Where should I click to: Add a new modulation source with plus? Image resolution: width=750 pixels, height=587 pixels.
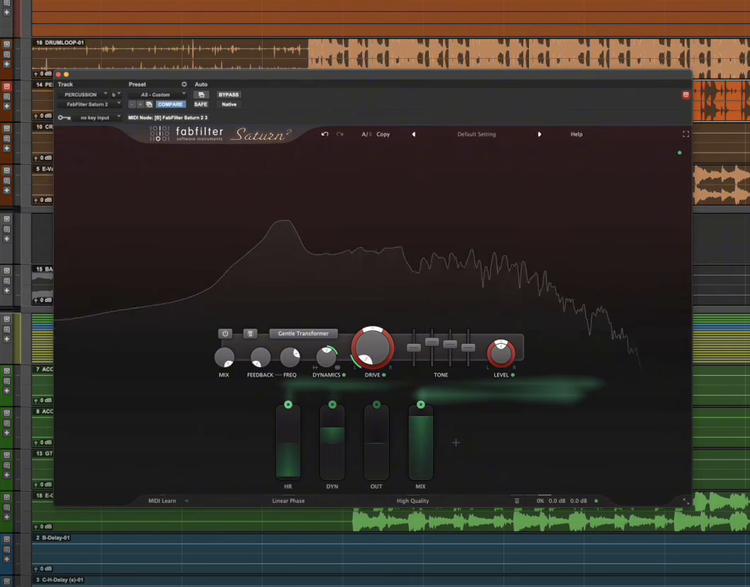[456, 443]
